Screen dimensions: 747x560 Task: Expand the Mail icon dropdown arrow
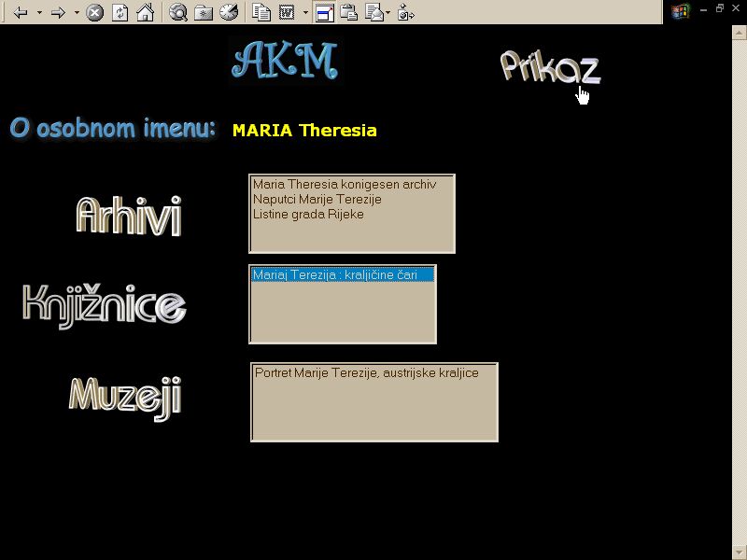pos(388,13)
